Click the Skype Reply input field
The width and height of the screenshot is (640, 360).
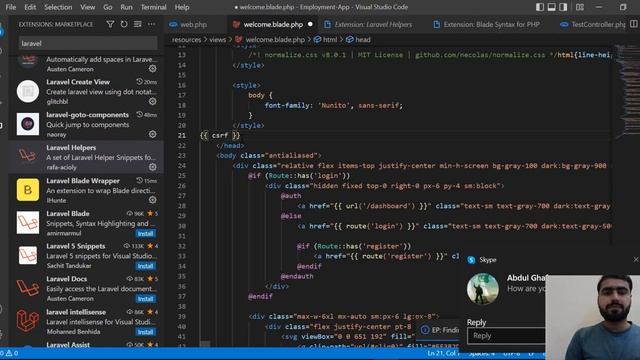tap(506, 336)
